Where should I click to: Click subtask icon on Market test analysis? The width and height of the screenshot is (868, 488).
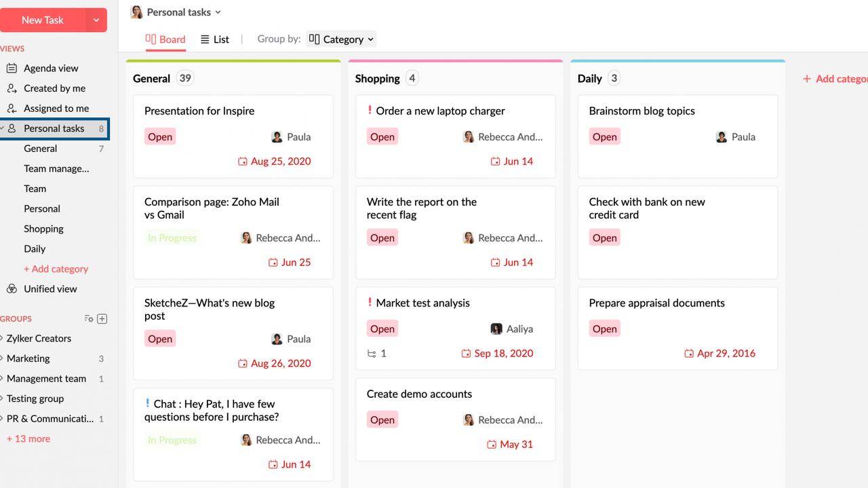click(372, 353)
